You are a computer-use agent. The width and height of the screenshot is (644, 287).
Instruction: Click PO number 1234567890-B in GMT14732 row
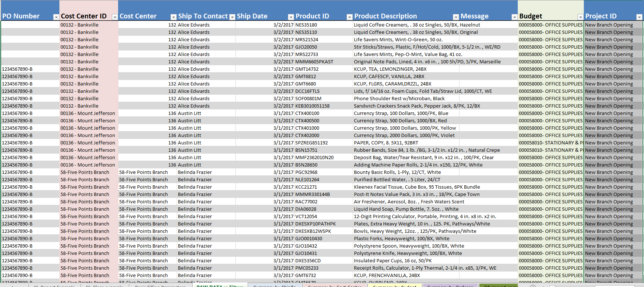17,69
